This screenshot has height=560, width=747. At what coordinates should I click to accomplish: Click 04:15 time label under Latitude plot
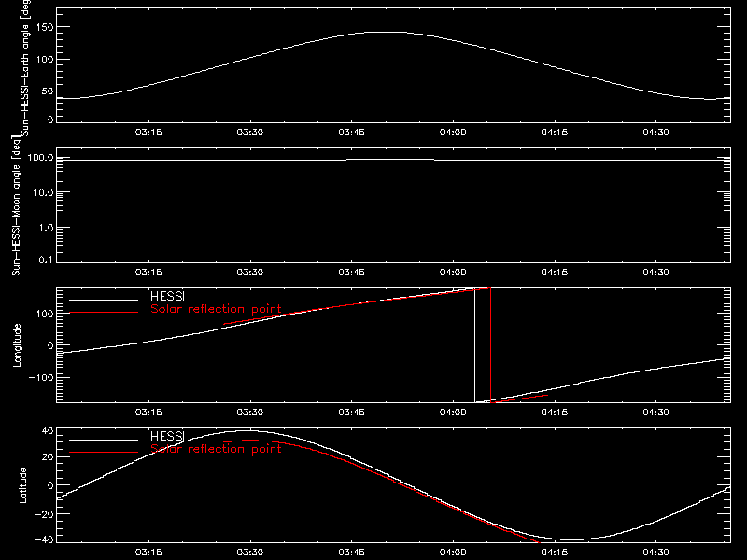[555, 552]
